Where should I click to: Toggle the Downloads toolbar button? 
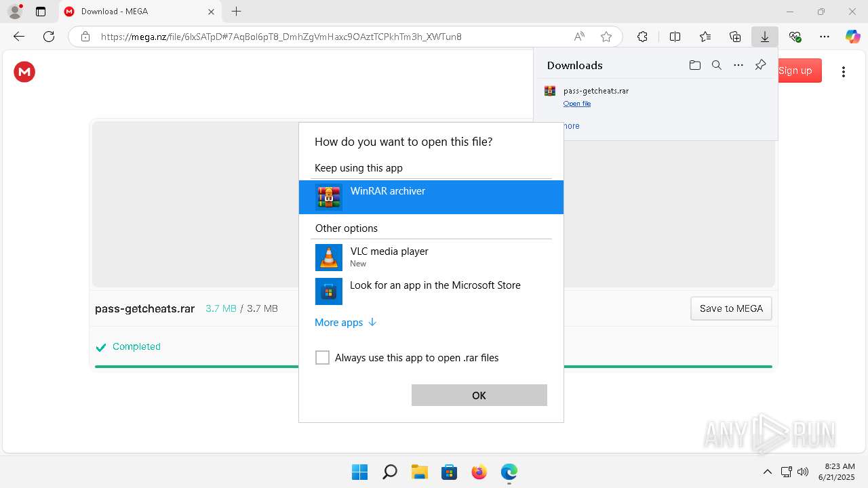(x=764, y=37)
